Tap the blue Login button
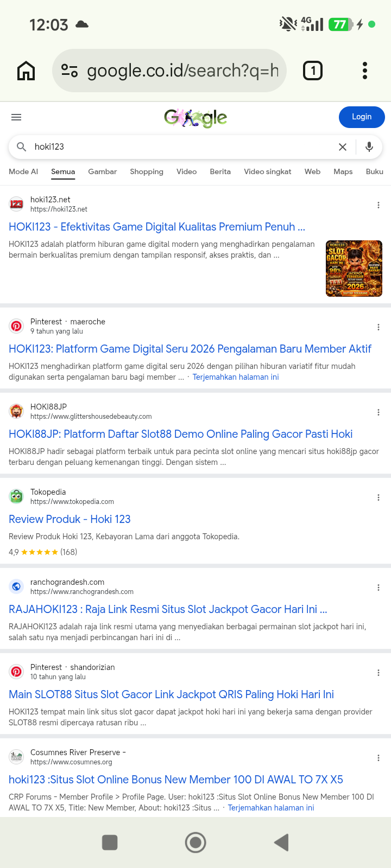This screenshot has height=868, width=391. [362, 117]
